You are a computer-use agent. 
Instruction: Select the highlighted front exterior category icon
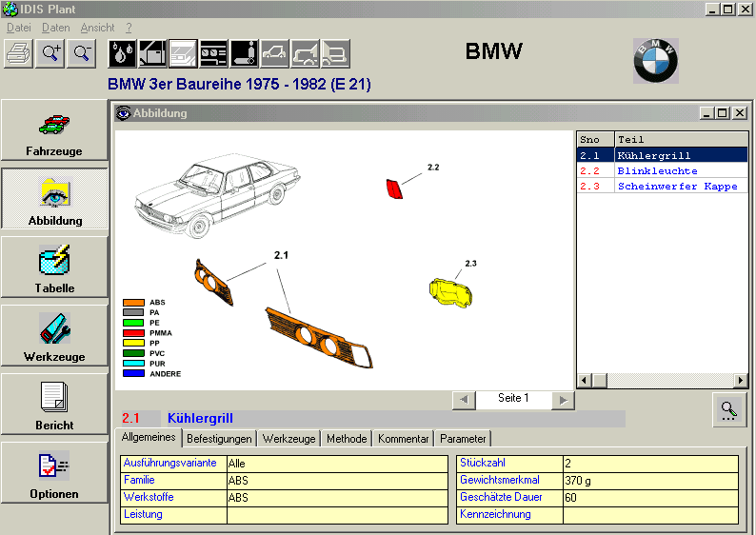pos(183,53)
